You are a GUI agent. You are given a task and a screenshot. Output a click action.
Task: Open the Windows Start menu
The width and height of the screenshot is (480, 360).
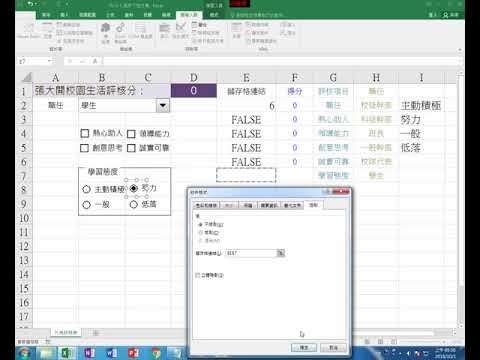coord(24,353)
